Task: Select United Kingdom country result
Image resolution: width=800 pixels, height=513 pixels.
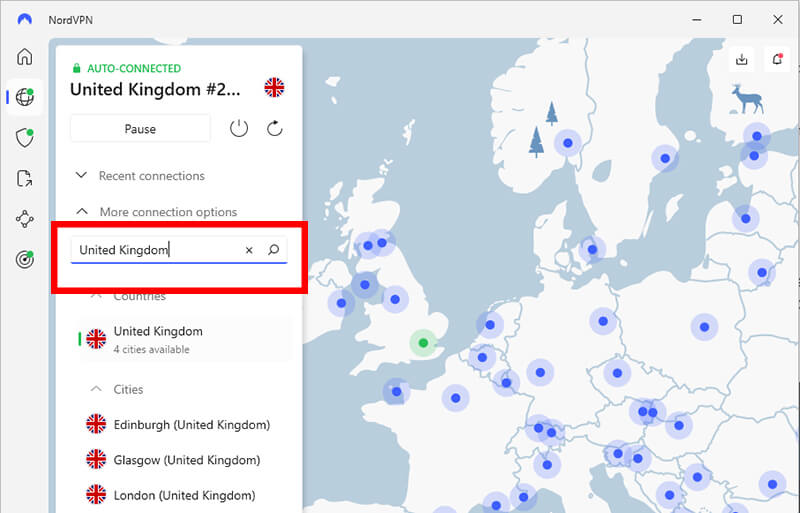Action: click(x=185, y=339)
